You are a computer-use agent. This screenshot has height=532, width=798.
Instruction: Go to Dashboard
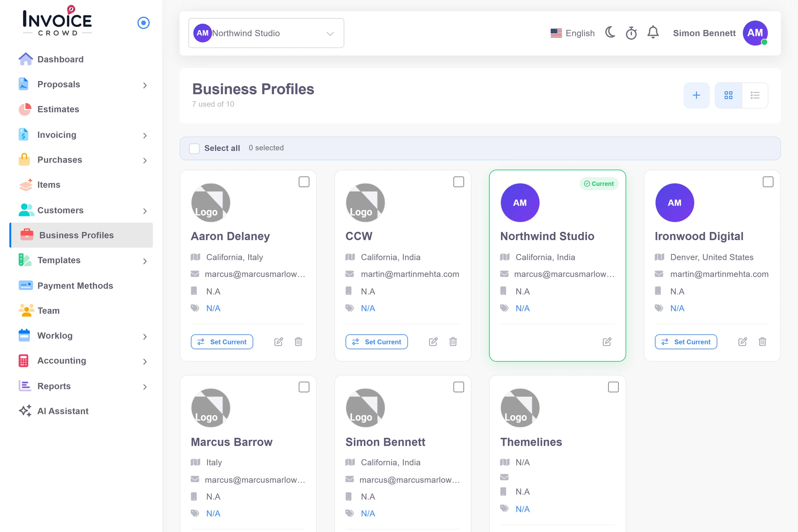pyautogui.click(x=82, y=59)
